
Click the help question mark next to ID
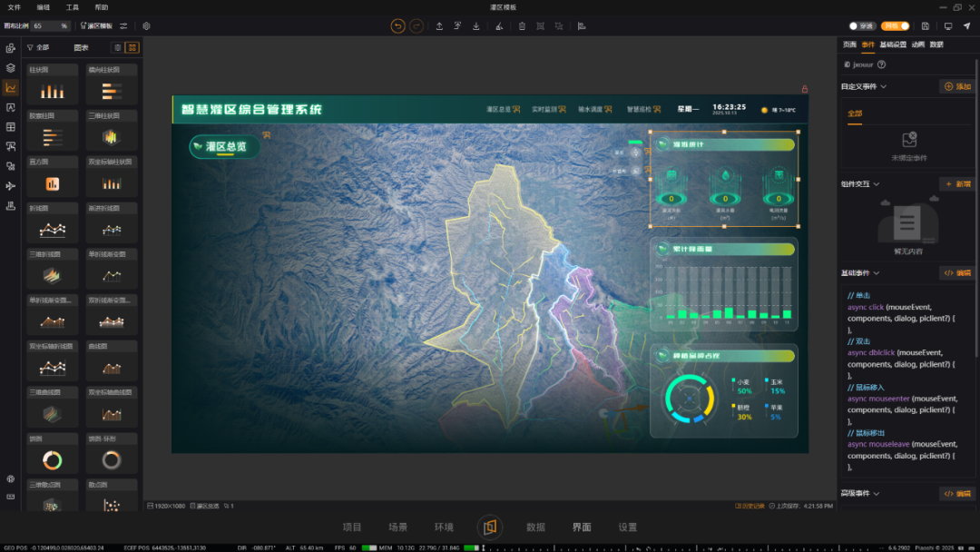coord(881,64)
